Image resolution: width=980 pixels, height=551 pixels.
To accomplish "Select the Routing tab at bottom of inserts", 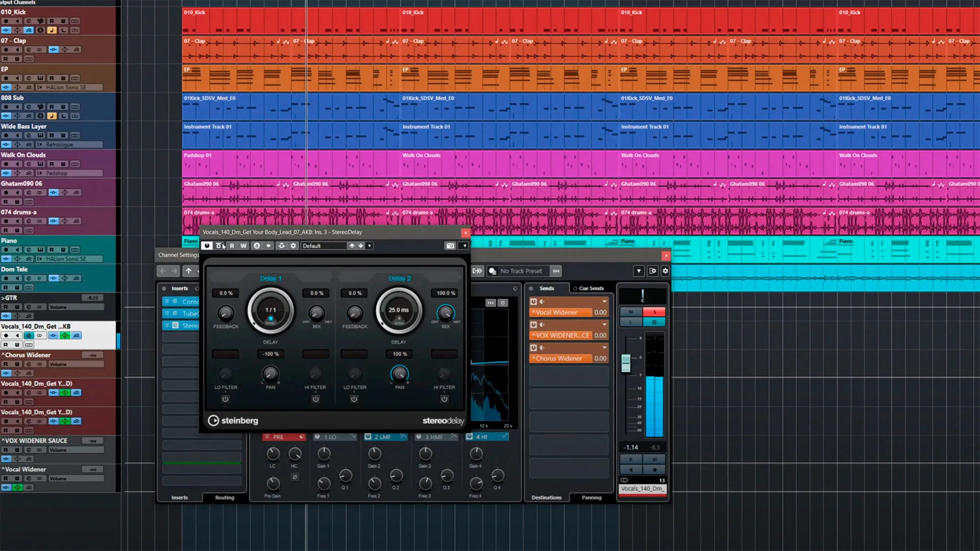I will 224,498.
